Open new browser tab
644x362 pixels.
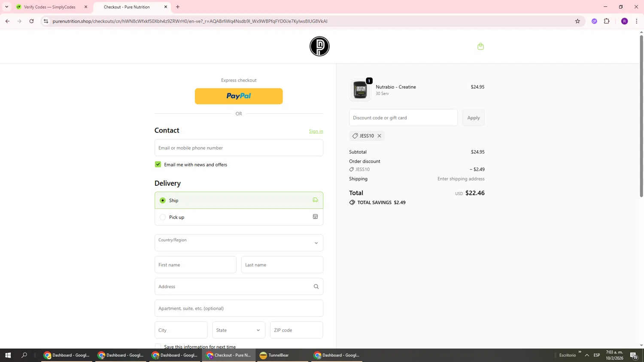[178, 7]
